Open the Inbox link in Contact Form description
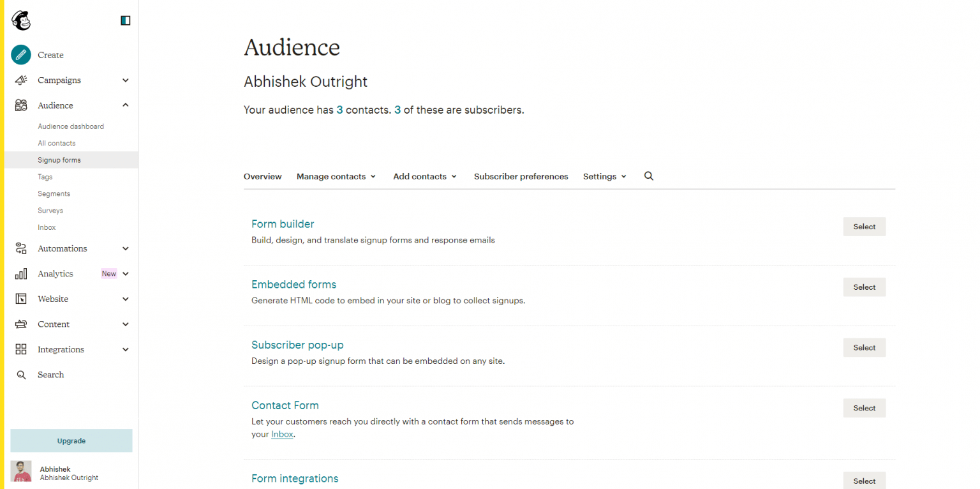Image resolution: width=980 pixels, height=489 pixels. (282, 434)
